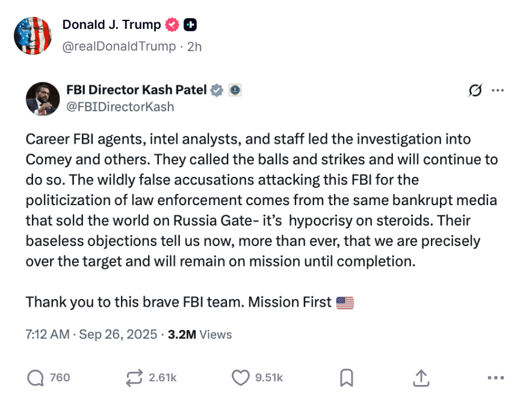Viewport: 532px width, 406px height.
Task: Click the red verified badge beside Donald J. Trump
Action: [172, 25]
